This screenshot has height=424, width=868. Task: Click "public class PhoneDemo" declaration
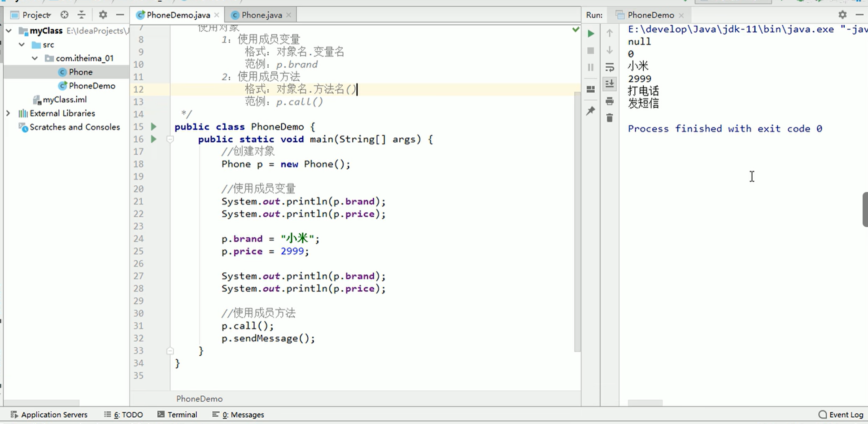[x=239, y=127]
